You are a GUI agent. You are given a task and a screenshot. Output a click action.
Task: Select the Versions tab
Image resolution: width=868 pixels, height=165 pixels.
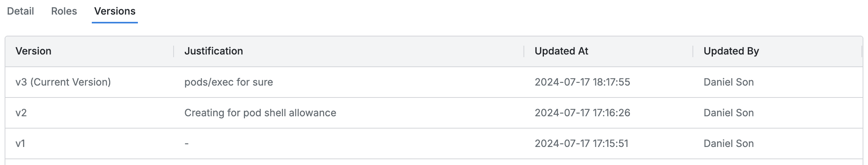coord(115,12)
